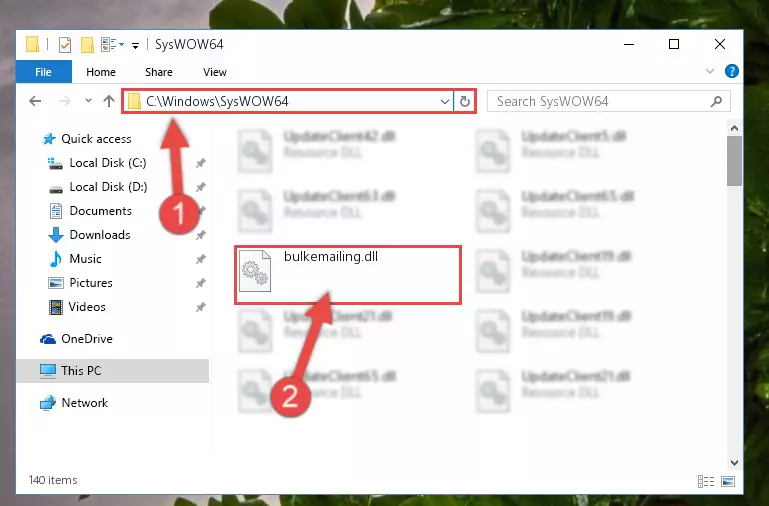Open Local Disk (D:) in sidebar
This screenshot has height=506, width=769.
point(108,187)
